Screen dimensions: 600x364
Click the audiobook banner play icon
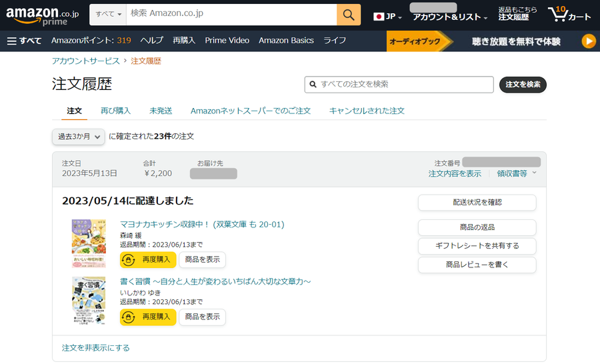(x=589, y=41)
